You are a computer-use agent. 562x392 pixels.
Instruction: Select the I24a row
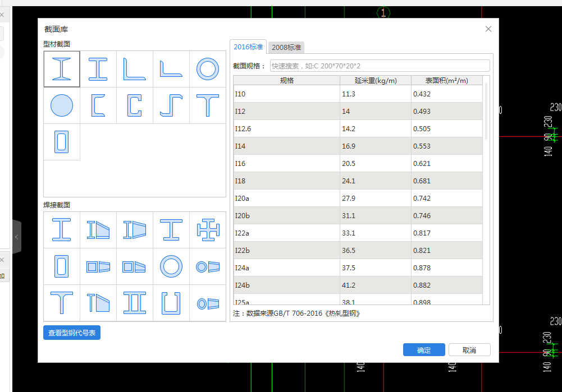click(x=358, y=268)
